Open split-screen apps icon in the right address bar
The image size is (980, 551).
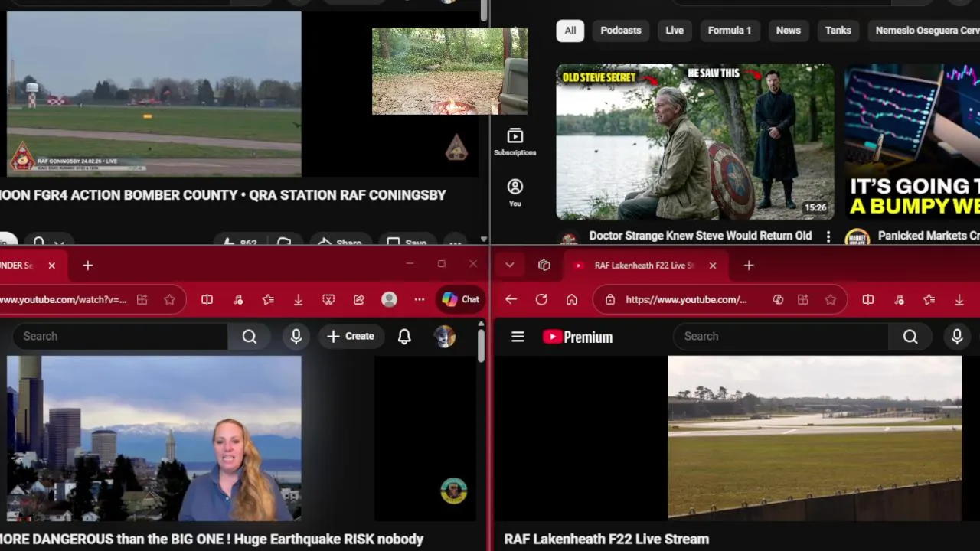pyautogui.click(x=803, y=300)
